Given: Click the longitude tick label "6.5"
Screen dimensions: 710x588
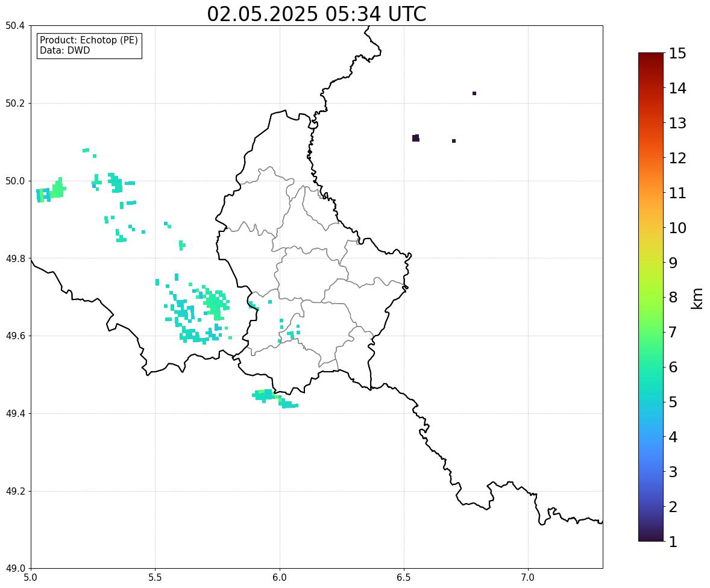Looking at the screenshot, I should [403, 578].
